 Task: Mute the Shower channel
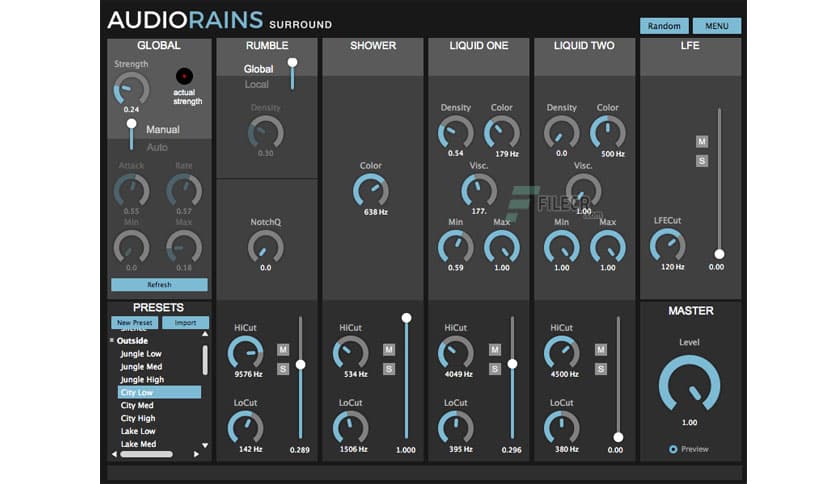tap(389, 350)
